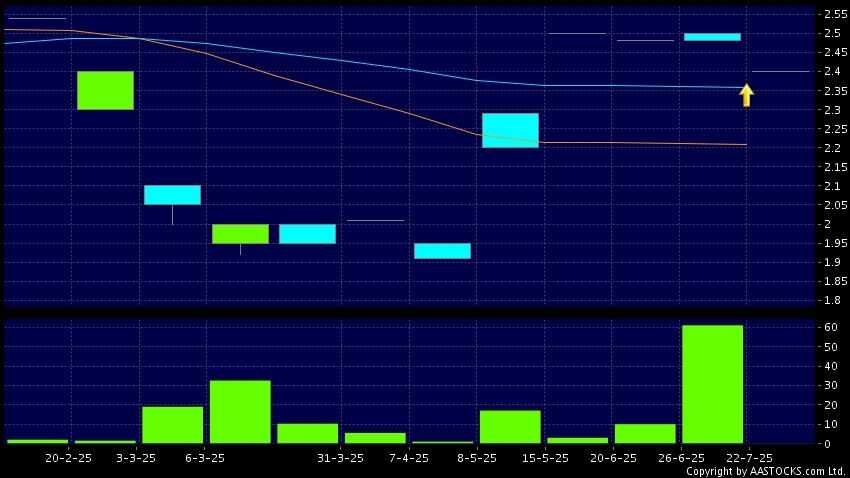Viewport: 850px width, 478px height.
Task: Click price axis label 1.8
Action: click(x=832, y=300)
